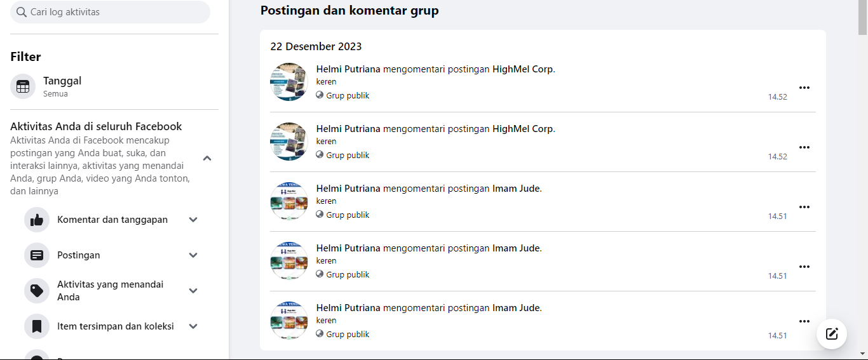Open options menu for first HighMel Corp. comment
The width and height of the screenshot is (868, 360).
[804, 88]
